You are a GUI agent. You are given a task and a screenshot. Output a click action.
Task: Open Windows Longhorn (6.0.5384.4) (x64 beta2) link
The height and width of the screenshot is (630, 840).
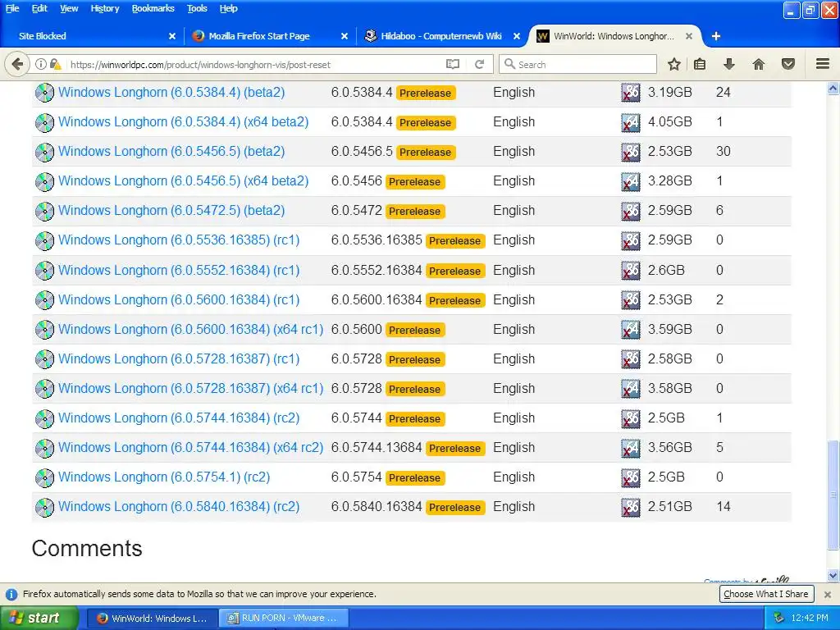[183, 122]
